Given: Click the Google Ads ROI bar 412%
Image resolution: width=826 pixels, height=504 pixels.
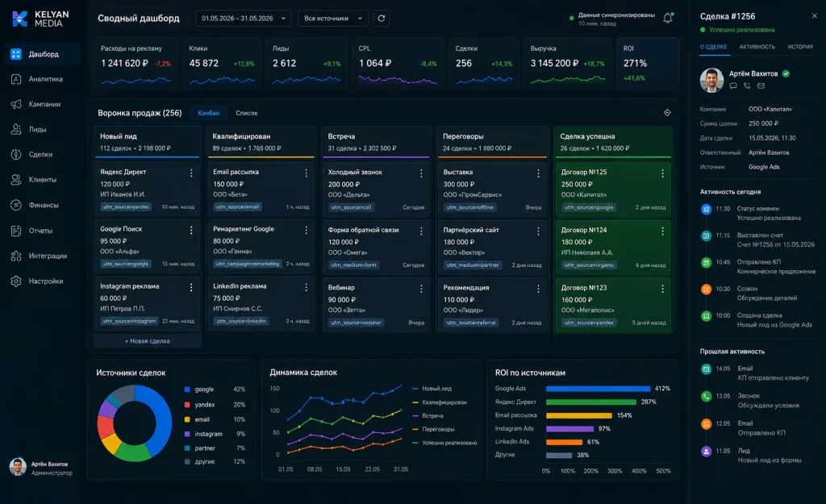Looking at the screenshot, I should (x=598, y=389).
